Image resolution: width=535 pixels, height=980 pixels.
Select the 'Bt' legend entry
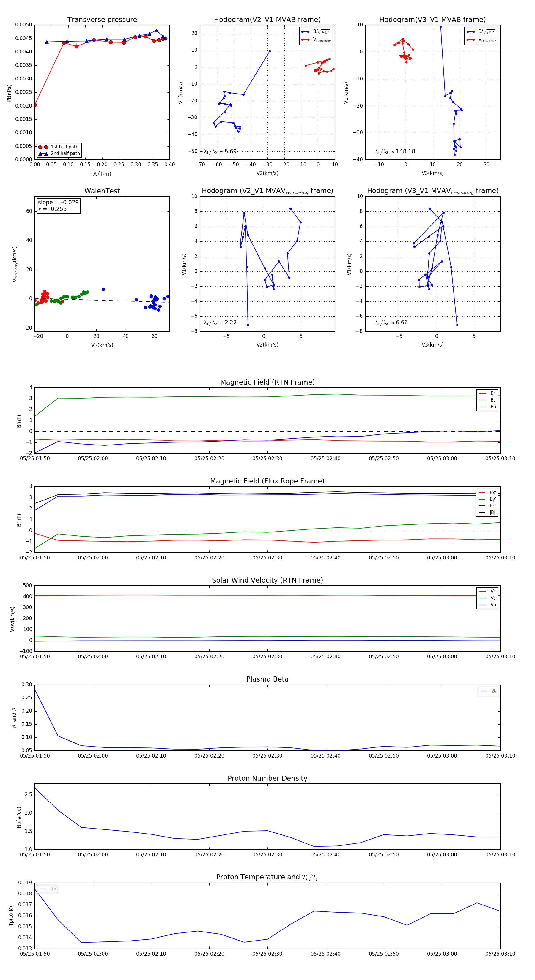click(488, 400)
